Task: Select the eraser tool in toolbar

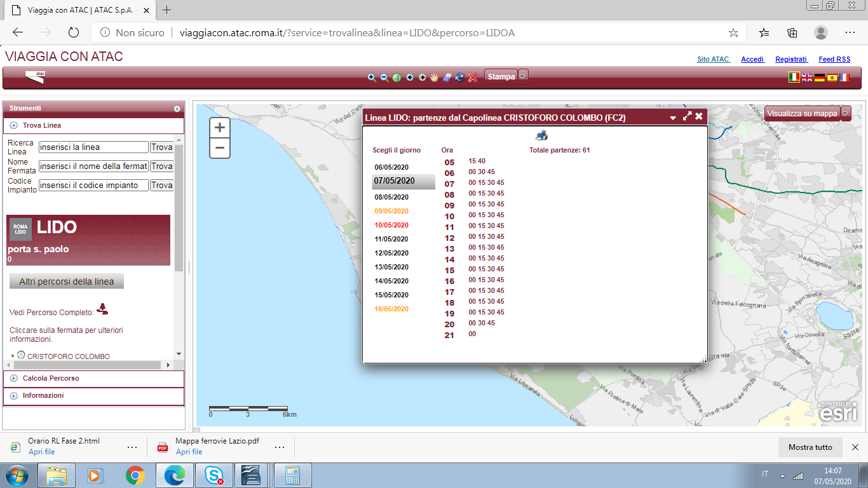Action: click(x=447, y=78)
